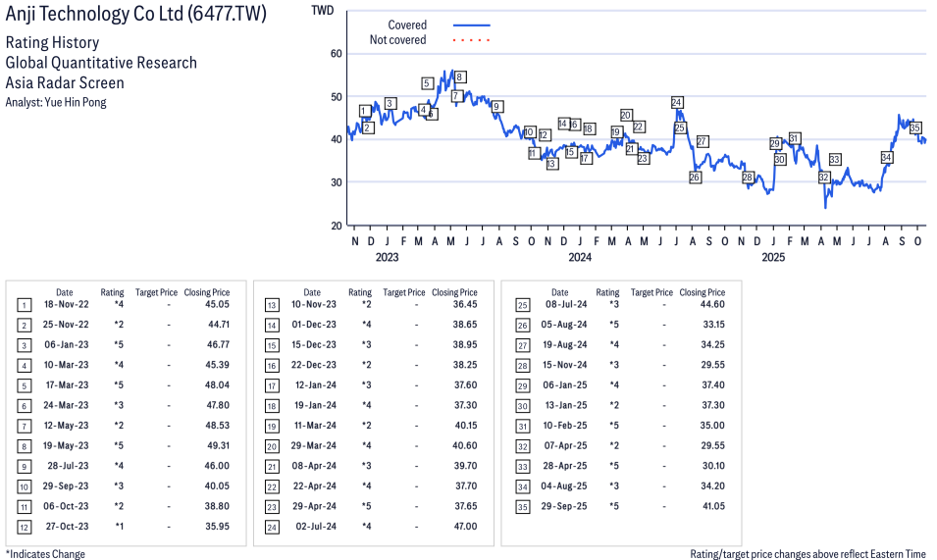This screenshot has width=937, height=560.
Task: Click the 02-Jul-24 date entry
Action: (311, 527)
